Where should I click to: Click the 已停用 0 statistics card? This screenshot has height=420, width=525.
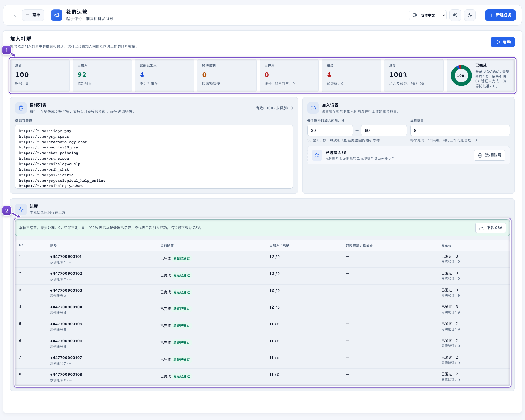(x=289, y=76)
